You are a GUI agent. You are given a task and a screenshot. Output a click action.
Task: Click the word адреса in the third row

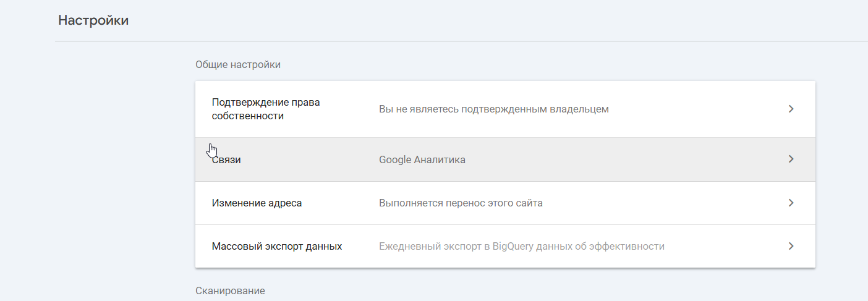click(285, 203)
